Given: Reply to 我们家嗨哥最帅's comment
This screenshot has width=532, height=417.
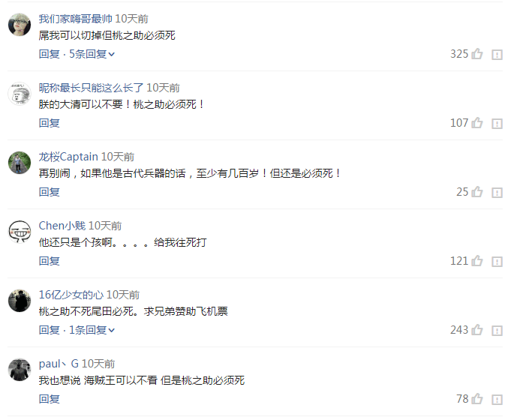Looking at the screenshot, I should click(x=50, y=54).
